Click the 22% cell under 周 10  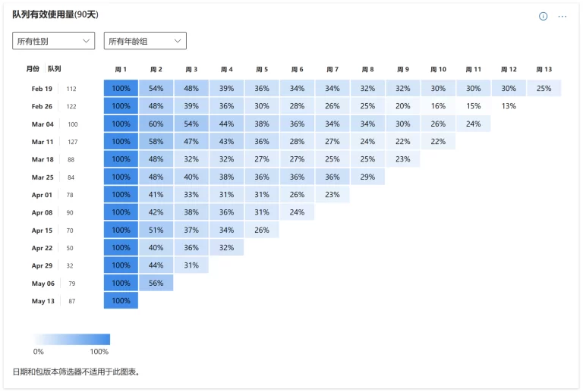(x=438, y=142)
